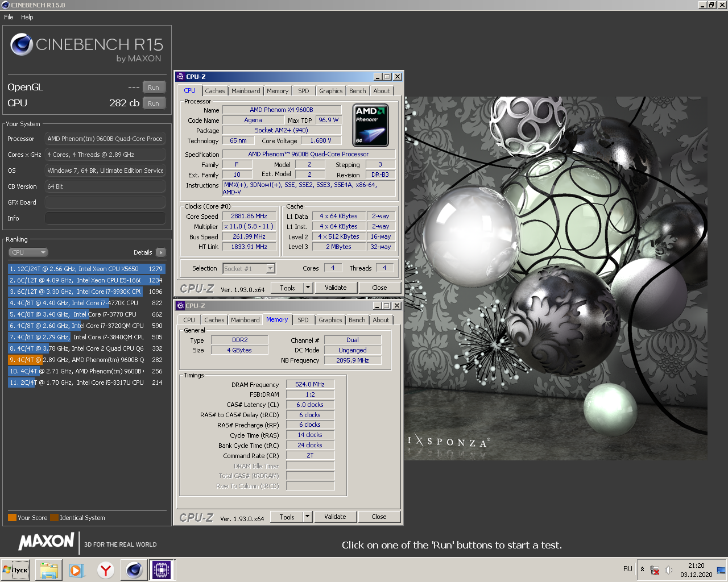Click the network tray icon
Screen dimensions: 728x582
(x=655, y=570)
